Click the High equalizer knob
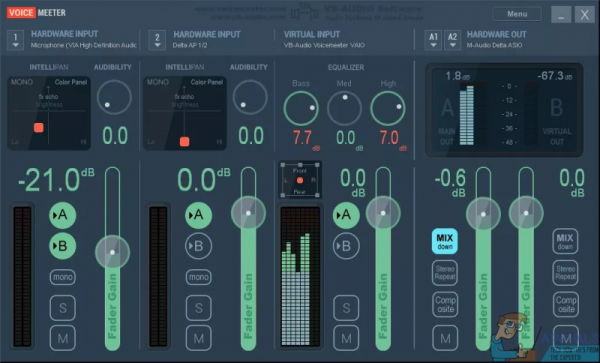The height and width of the screenshot is (363, 600). [x=388, y=108]
